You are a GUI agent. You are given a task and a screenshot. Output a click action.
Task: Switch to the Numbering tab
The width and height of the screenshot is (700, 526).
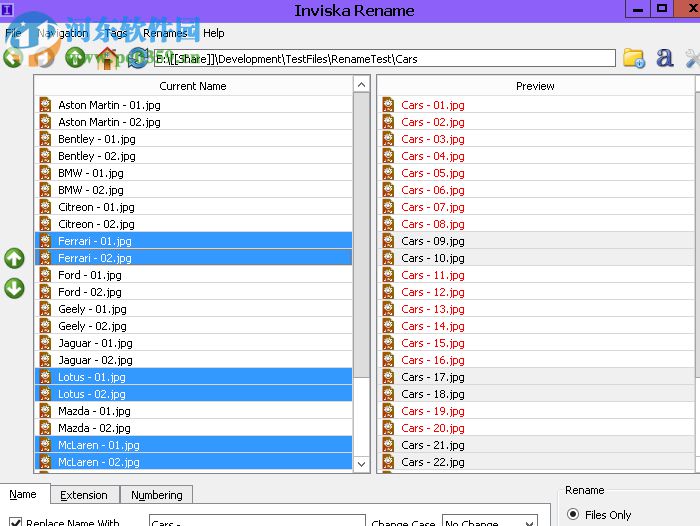157,495
